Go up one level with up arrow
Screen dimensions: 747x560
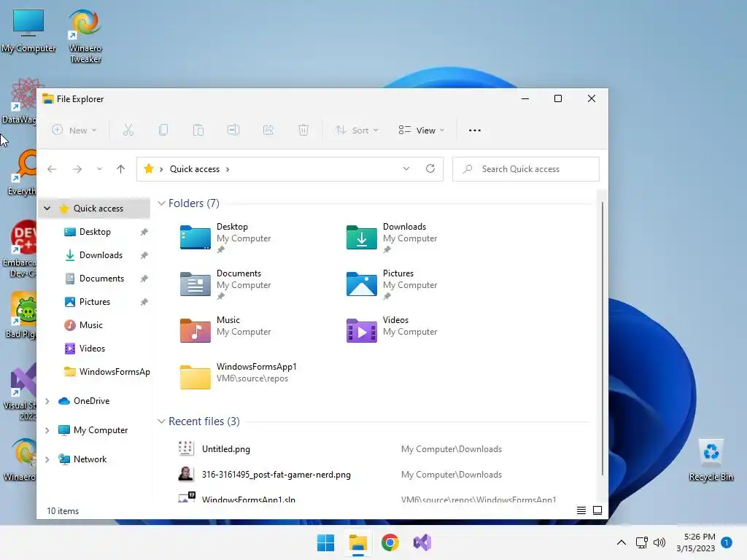(x=120, y=169)
